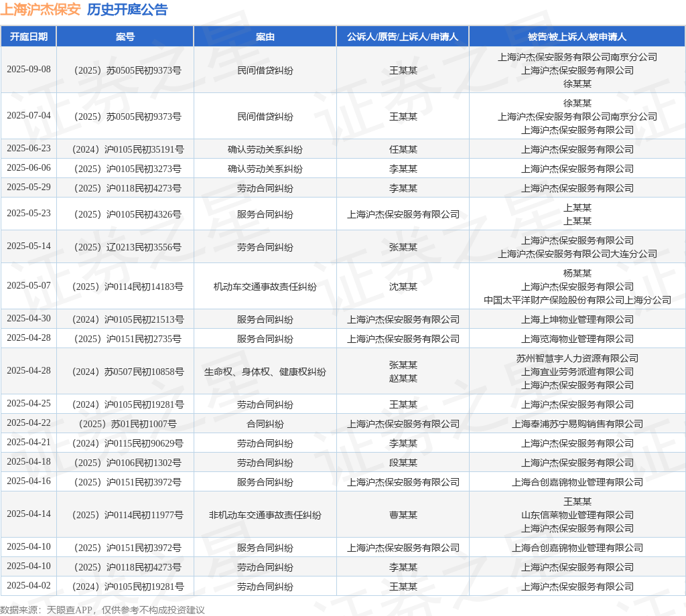Select the date 2025-04-02
This screenshot has width=686, height=616.
pos(28,586)
